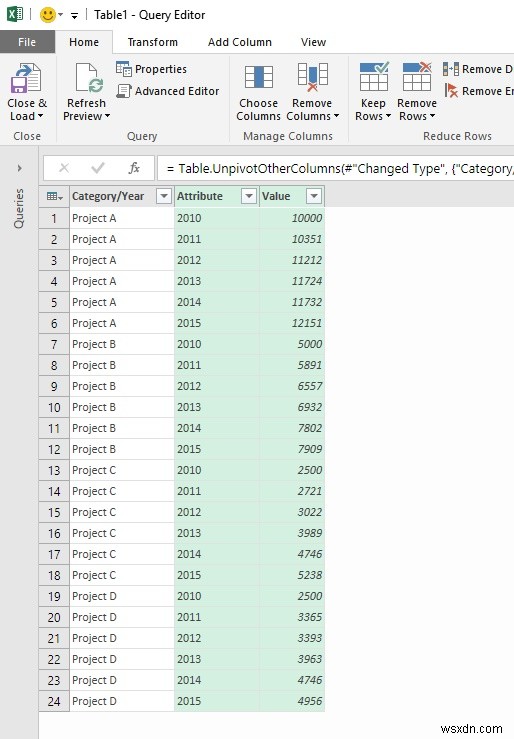Open query Properties
Screen dimensions: 514x739
(x=151, y=69)
